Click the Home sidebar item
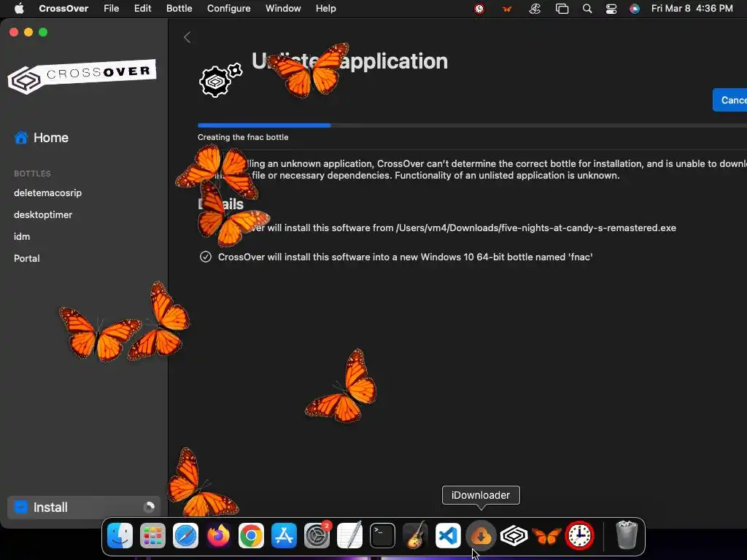The height and width of the screenshot is (560, 747). tap(42, 138)
